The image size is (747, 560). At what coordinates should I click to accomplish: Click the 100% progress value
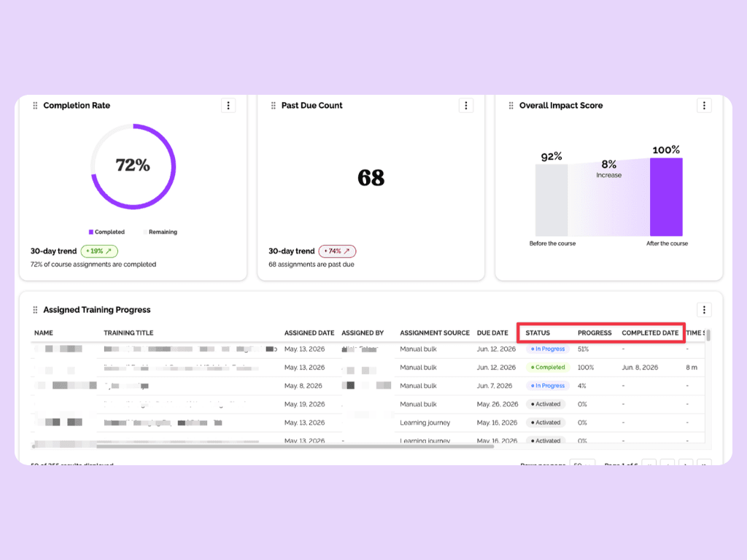coord(586,367)
